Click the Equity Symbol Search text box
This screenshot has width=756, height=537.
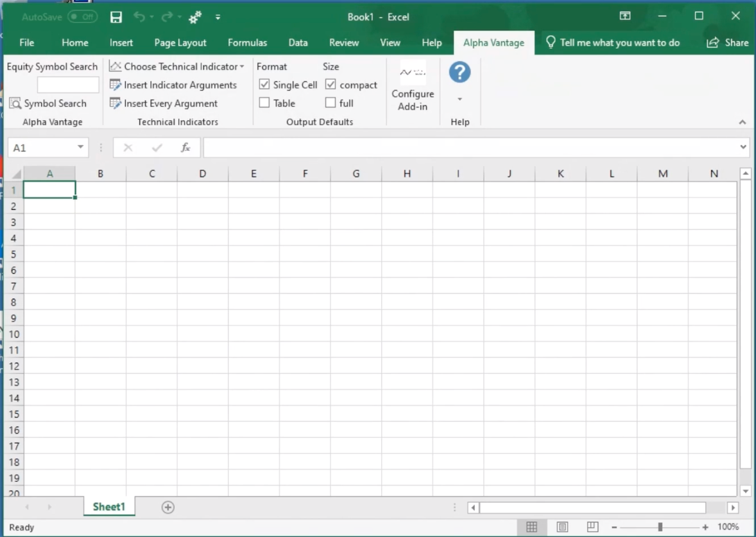click(68, 85)
